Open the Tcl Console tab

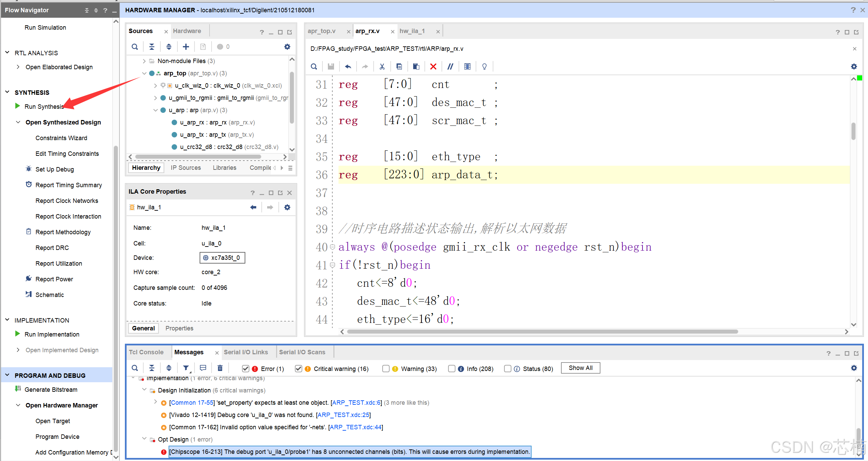pos(146,352)
